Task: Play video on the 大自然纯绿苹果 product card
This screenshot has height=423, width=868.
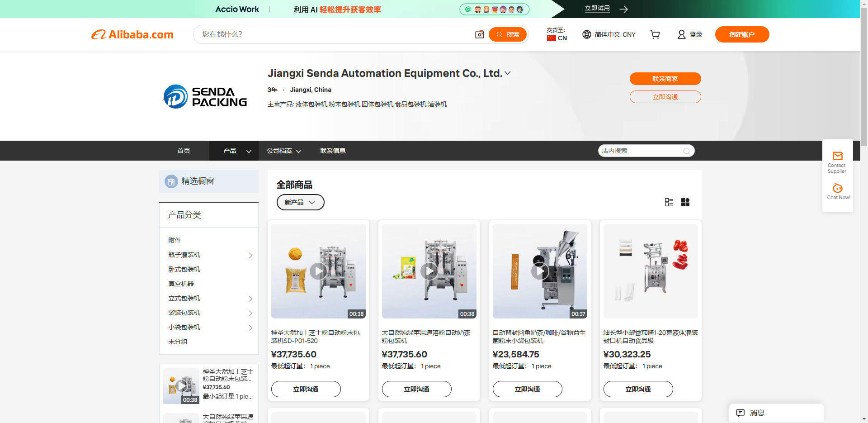Action: click(x=429, y=271)
